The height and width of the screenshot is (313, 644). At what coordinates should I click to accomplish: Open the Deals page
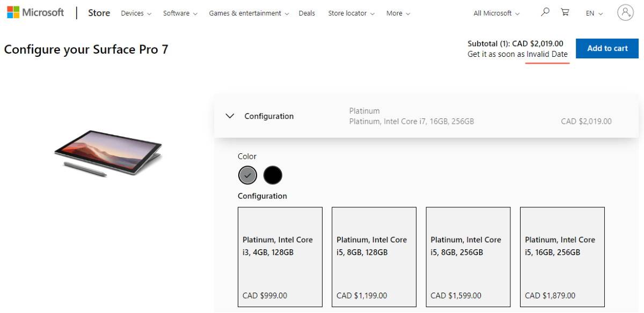[x=307, y=13]
